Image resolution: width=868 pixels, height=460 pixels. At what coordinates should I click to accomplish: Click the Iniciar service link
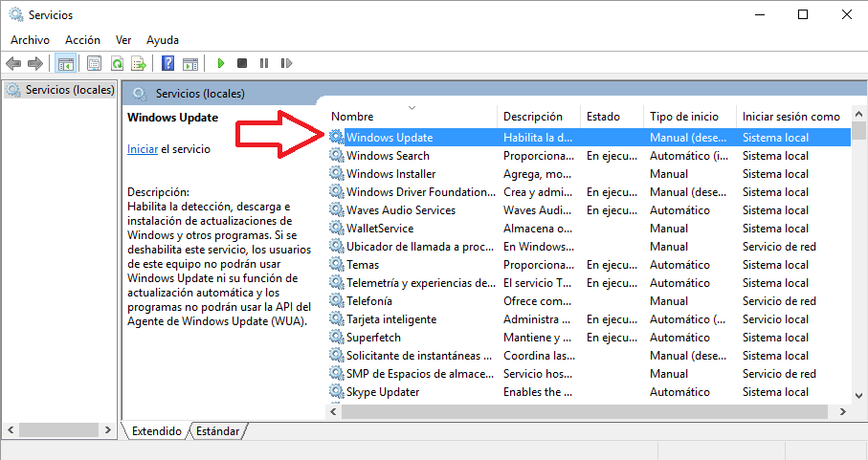pyautogui.click(x=143, y=149)
